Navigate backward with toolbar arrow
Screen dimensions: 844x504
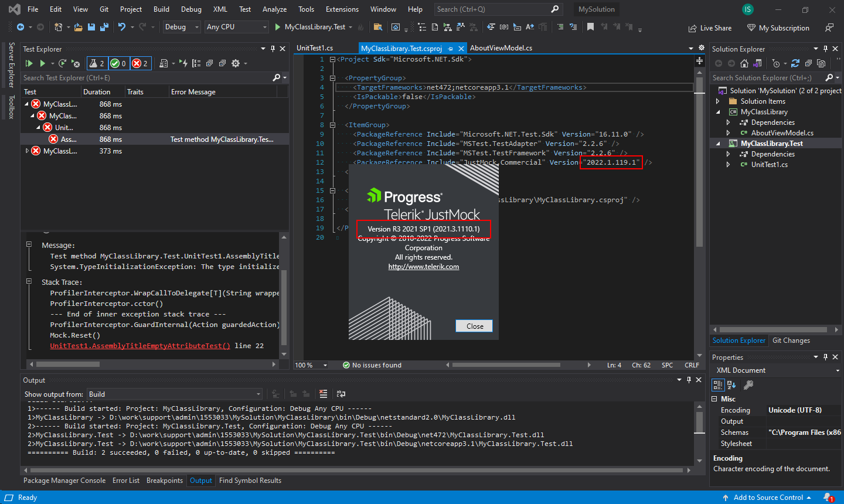click(21, 27)
